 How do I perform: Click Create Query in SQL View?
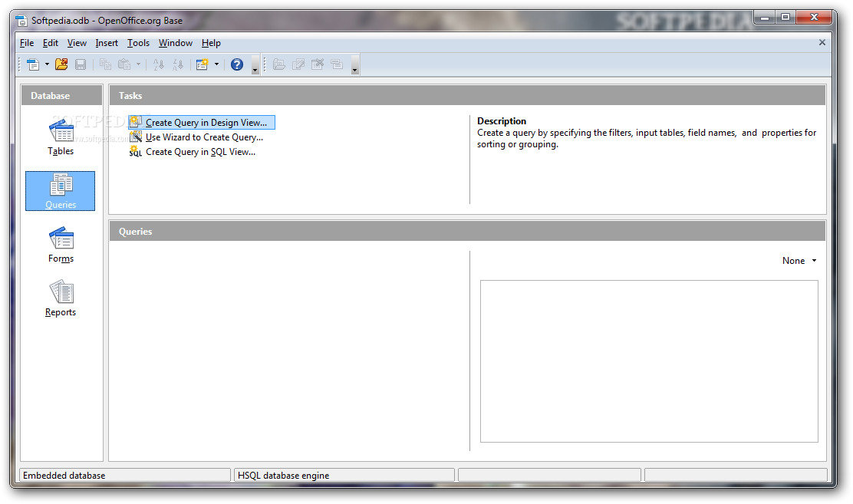tap(200, 152)
